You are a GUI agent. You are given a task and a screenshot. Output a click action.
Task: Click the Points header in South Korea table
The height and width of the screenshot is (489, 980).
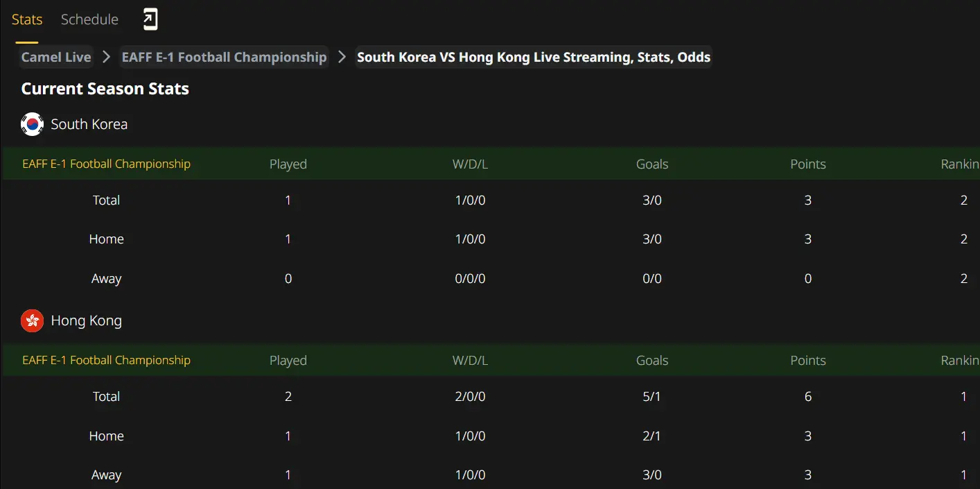(x=808, y=164)
